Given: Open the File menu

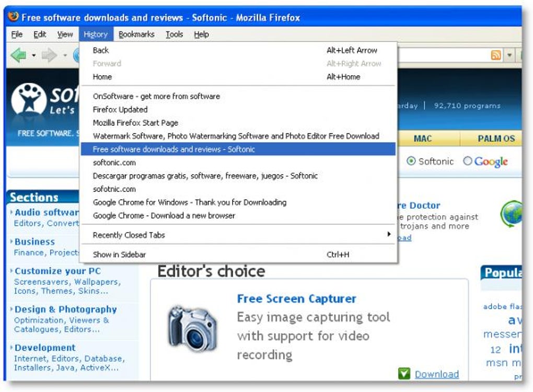Looking at the screenshot, I should coord(17,34).
